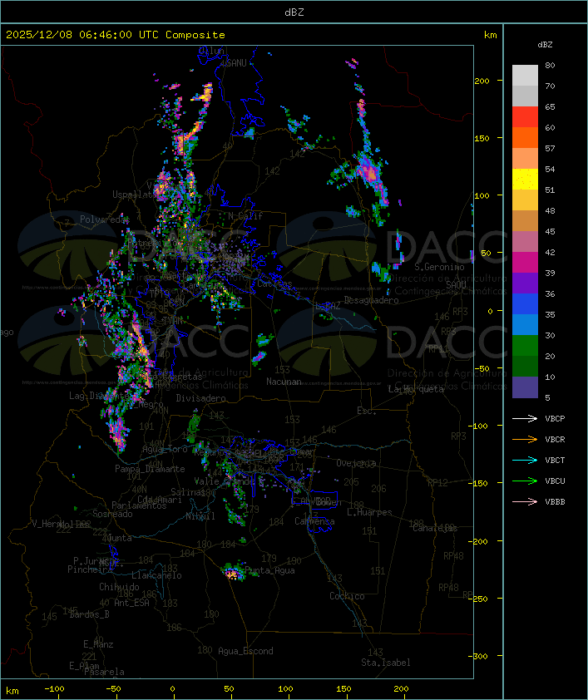Click the dBZ heading above the color legend

point(545,45)
